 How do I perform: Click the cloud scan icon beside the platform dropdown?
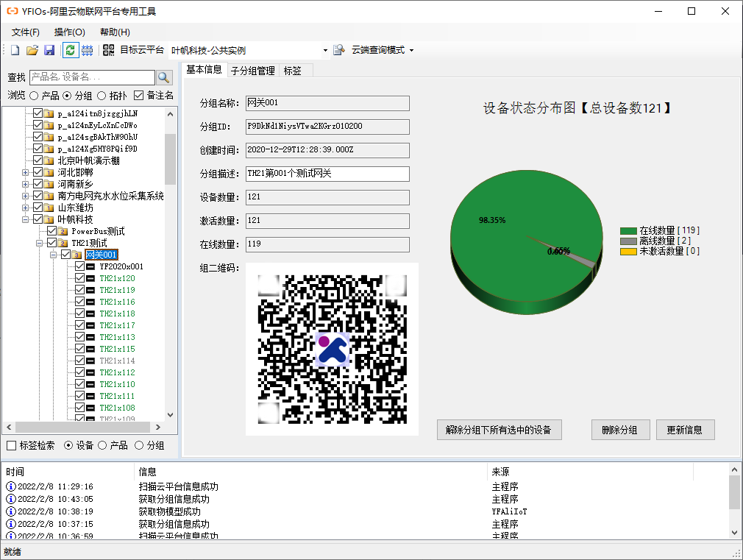click(339, 50)
